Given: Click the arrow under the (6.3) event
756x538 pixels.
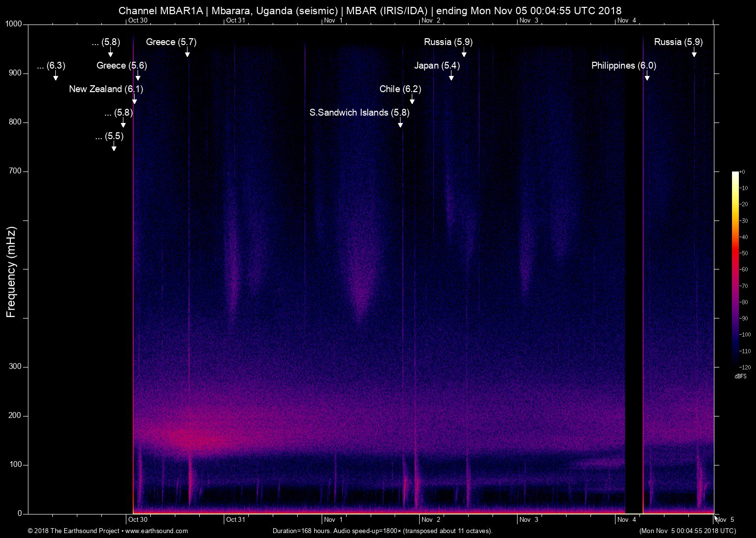Looking at the screenshot, I should (x=56, y=77).
